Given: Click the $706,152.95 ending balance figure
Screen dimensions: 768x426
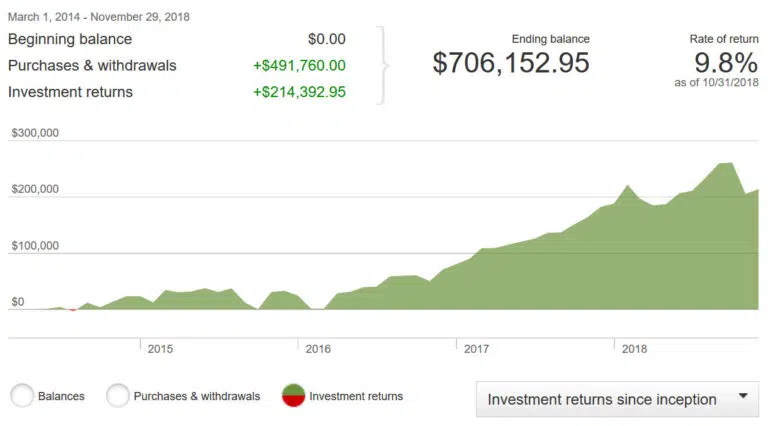Looking at the screenshot, I should coord(511,63).
